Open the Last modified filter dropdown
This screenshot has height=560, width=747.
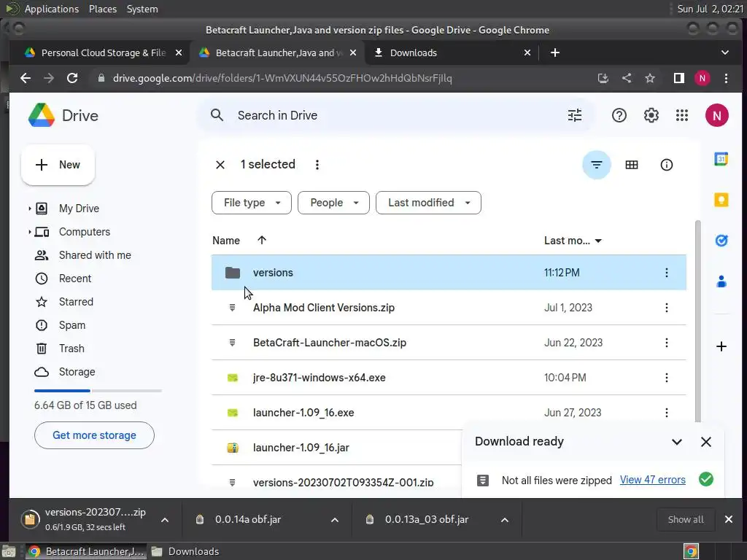pos(428,203)
